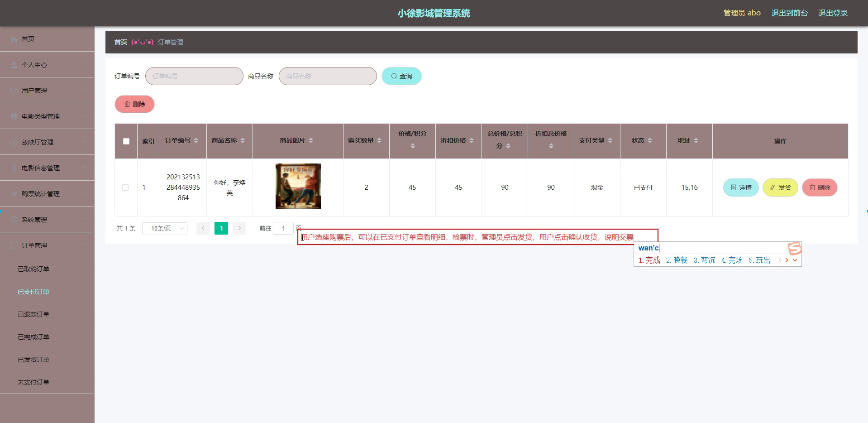
Task: Sort by 价格/积分 column arrows
Action: point(412,146)
